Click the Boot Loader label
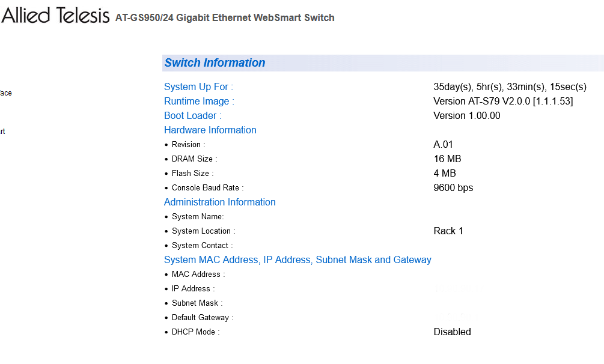 tap(192, 116)
